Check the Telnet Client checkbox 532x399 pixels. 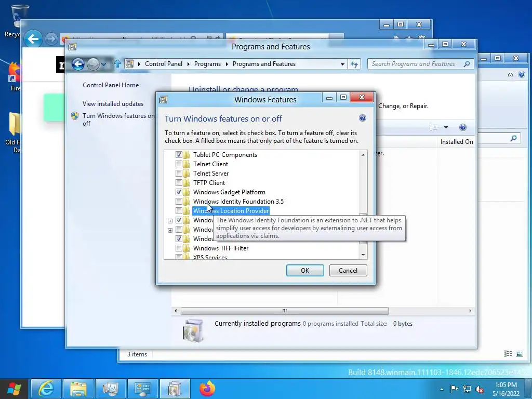pyautogui.click(x=179, y=164)
